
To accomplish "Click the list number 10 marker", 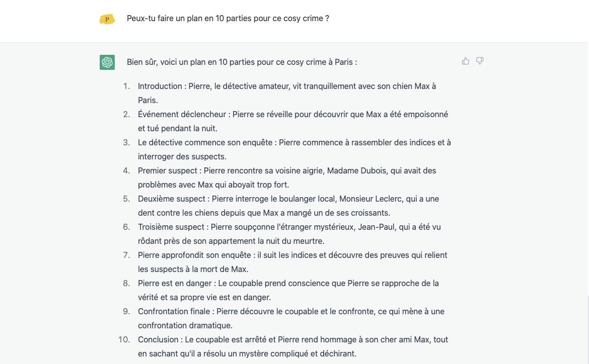I will [x=124, y=339].
